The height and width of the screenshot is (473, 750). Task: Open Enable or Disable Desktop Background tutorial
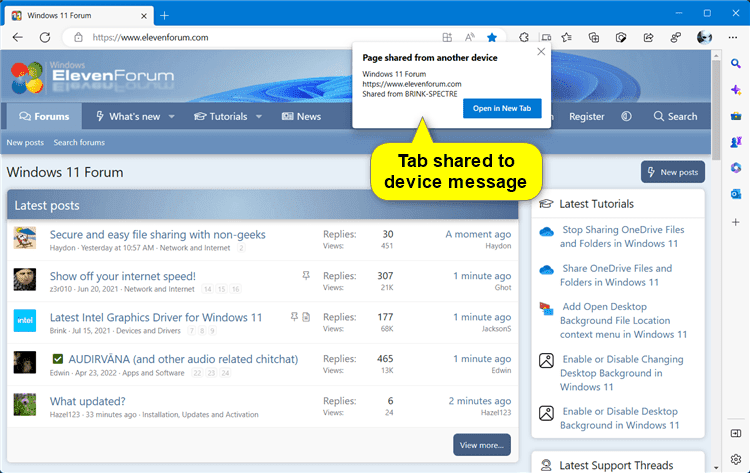620,418
